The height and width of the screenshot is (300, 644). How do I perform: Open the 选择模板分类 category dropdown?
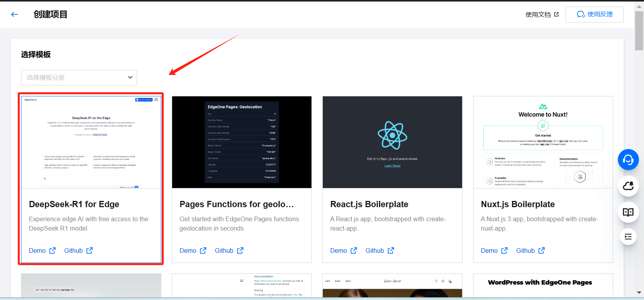click(79, 78)
